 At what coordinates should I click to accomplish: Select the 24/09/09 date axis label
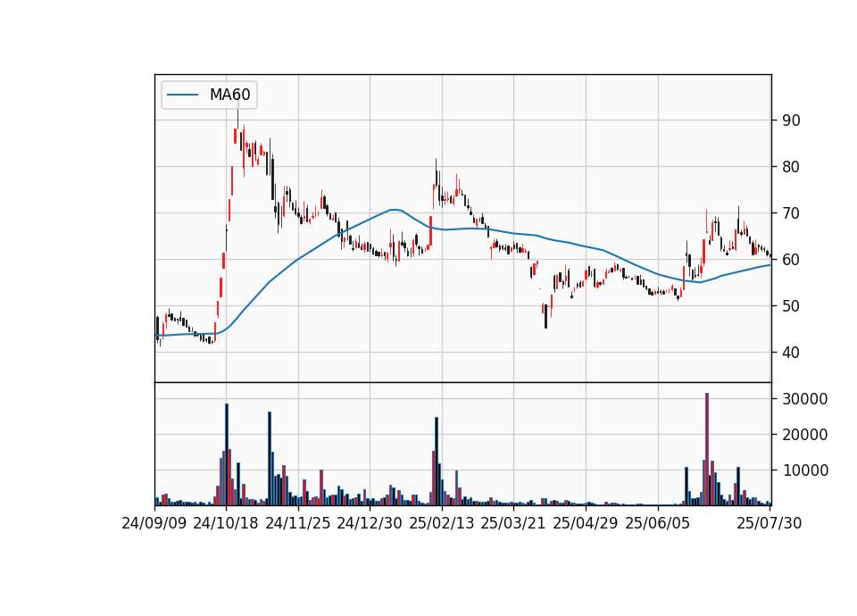click(154, 523)
